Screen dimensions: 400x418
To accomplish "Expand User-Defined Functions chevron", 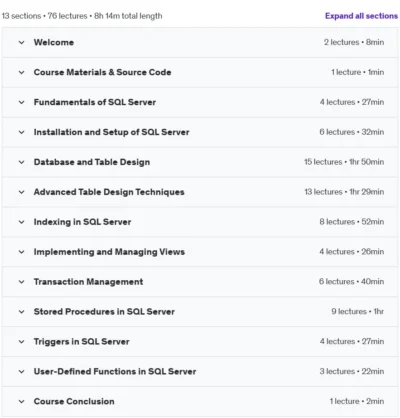I will pyautogui.click(x=22, y=372).
